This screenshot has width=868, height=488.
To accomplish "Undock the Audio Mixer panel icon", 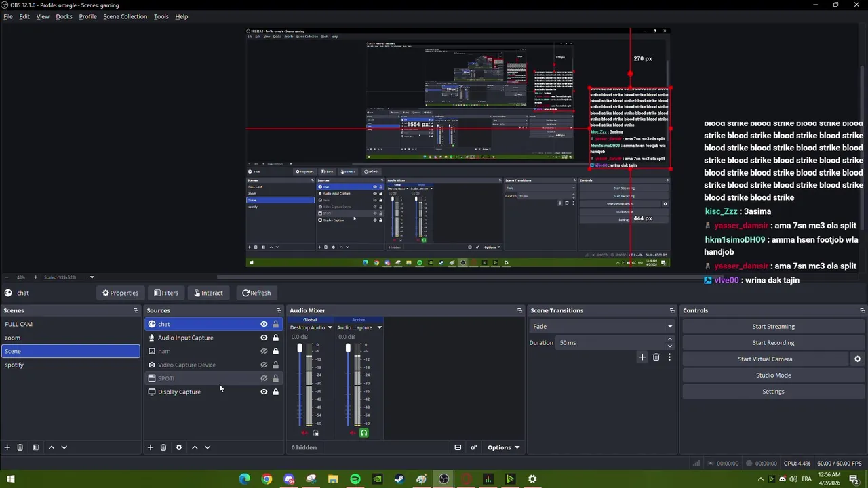I will tap(519, 310).
